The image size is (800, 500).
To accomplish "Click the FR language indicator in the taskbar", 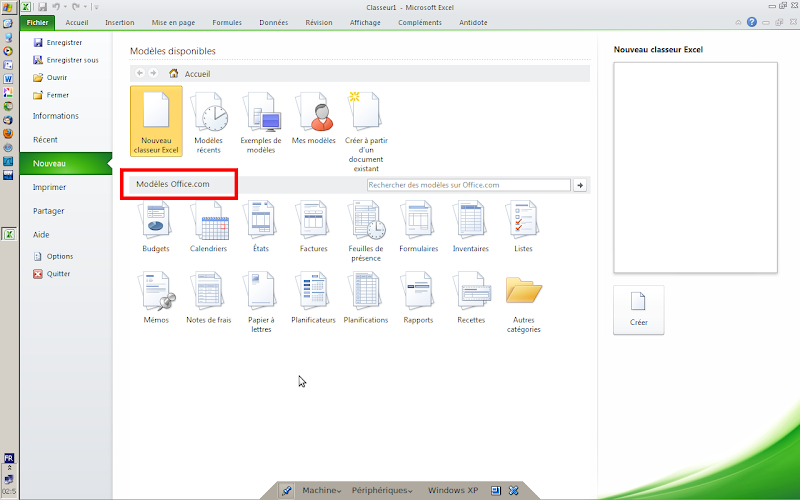I will (x=9, y=458).
